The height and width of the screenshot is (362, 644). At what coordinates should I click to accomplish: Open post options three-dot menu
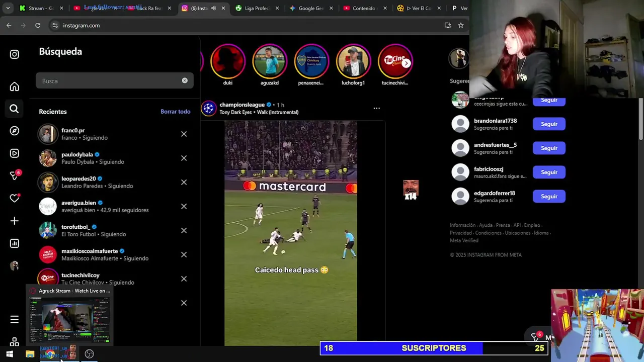point(376,108)
